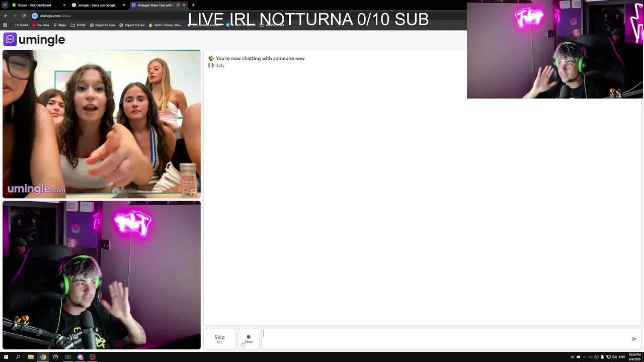This screenshot has height=362, width=644.
Task: Open the volume control in the system tray
Action: coord(614,357)
